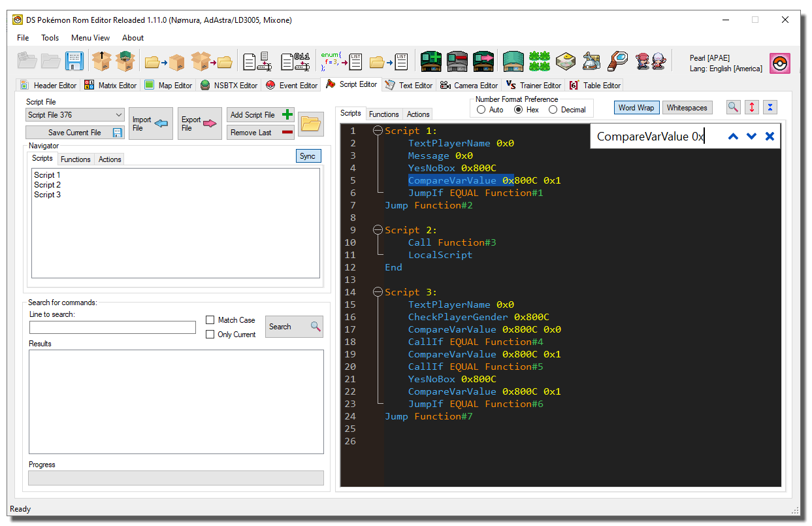Enable the Only Current checkbox
Viewport: 812px width, 526px height.
(210, 335)
